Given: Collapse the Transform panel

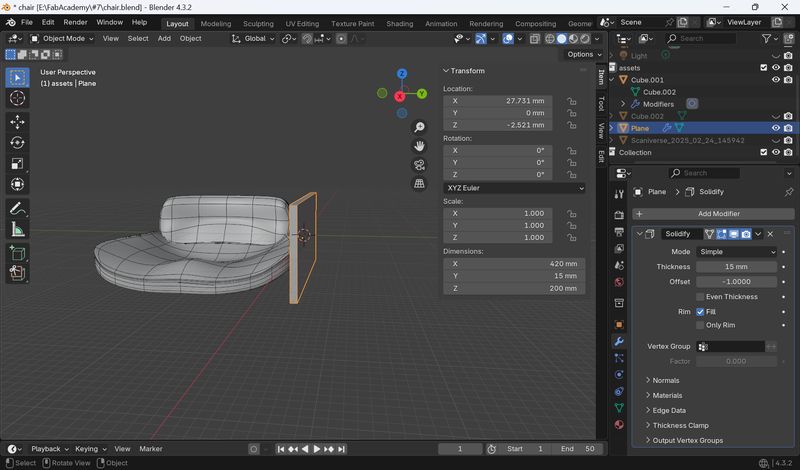Looking at the screenshot, I should click(x=446, y=71).
